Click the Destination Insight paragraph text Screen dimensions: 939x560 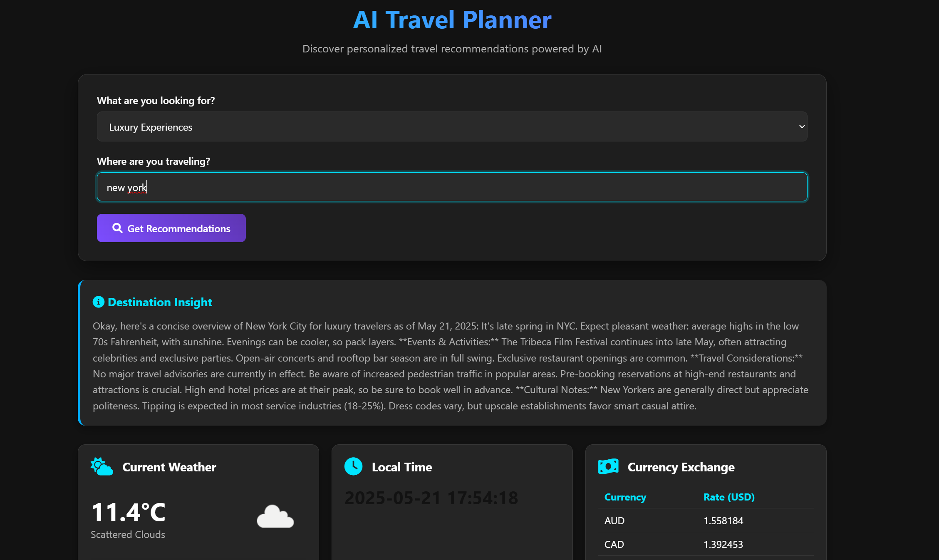coord(451,366)
